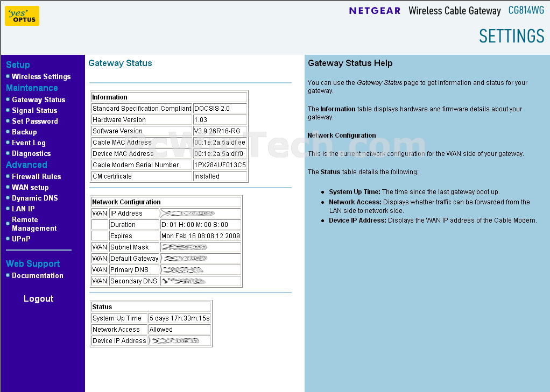Select System Up Time value 5 days
This screenshot has height=392, width=550.
[180, 318]
